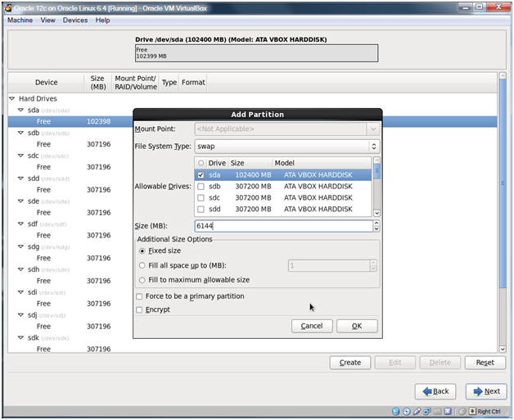Open the Machine menu
This screenshot has width=514, height=420.
pyautogui.click(x=20, y=20)
